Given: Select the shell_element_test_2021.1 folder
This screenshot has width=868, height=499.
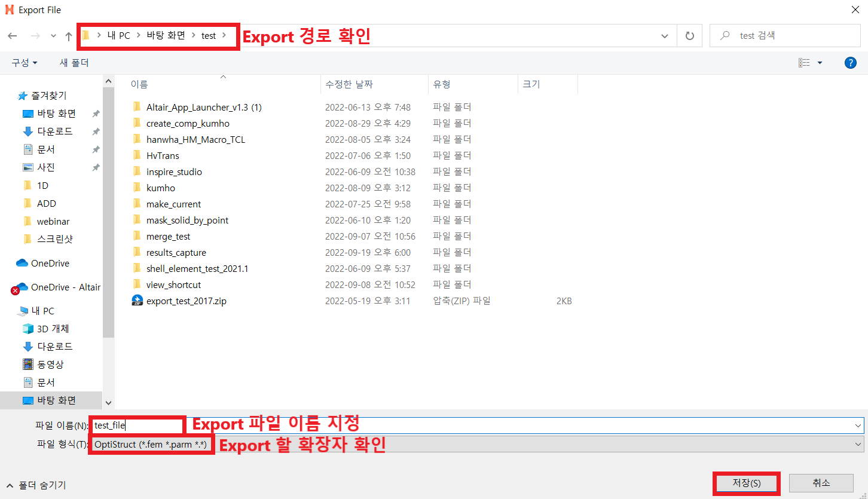Looking at the screenshot, I should [x=197, y=269].
